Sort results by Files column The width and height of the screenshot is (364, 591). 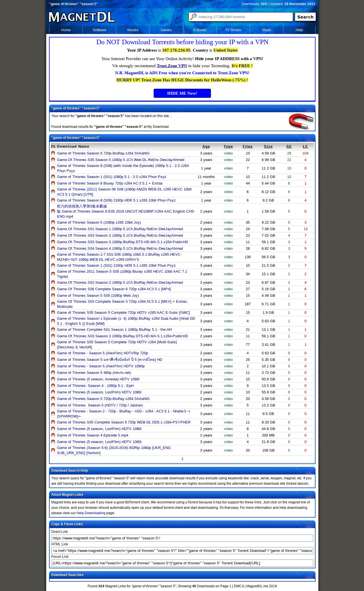point(247,147)
